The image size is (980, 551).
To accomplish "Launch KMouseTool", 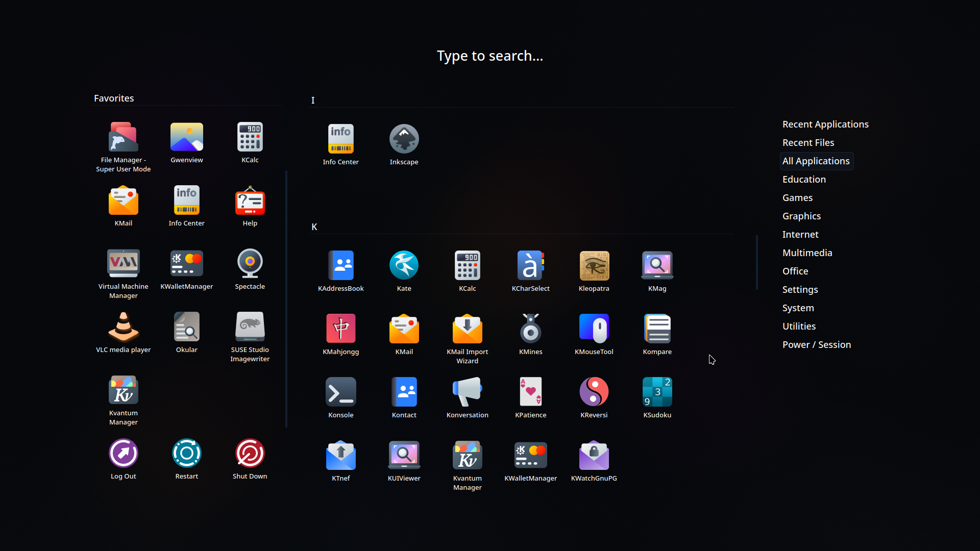I will coord(594,335).
